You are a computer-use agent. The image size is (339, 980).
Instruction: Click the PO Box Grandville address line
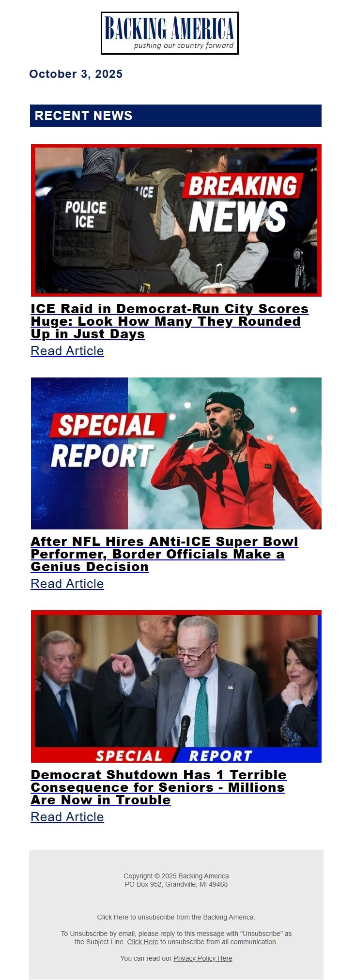176,884
